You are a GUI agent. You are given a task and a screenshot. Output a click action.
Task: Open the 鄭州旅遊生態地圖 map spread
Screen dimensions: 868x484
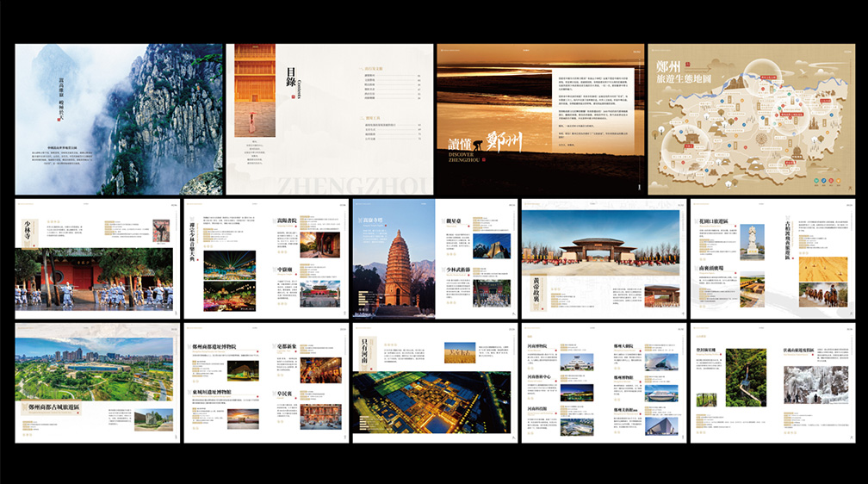tap(752, 119)
